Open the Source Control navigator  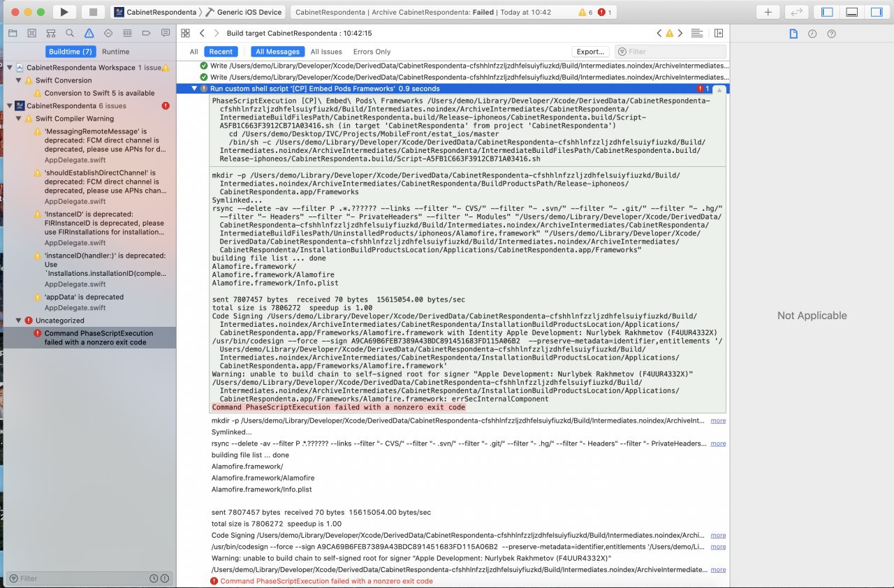[x=31, y=33]
